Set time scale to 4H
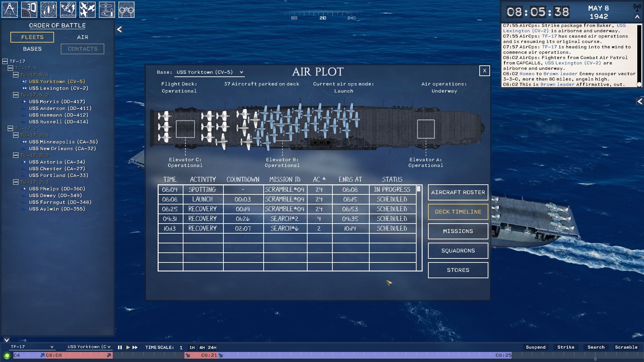 click(202, 348)
